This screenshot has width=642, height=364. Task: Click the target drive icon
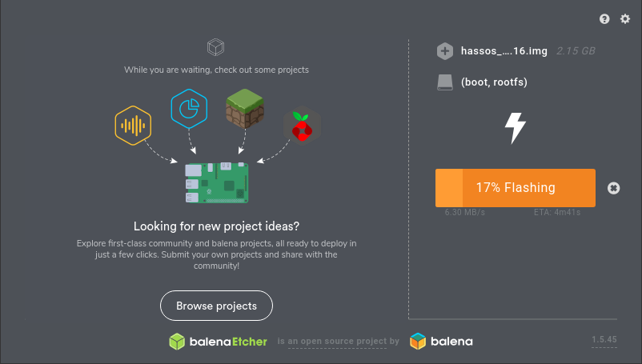(x=445, y=82)
